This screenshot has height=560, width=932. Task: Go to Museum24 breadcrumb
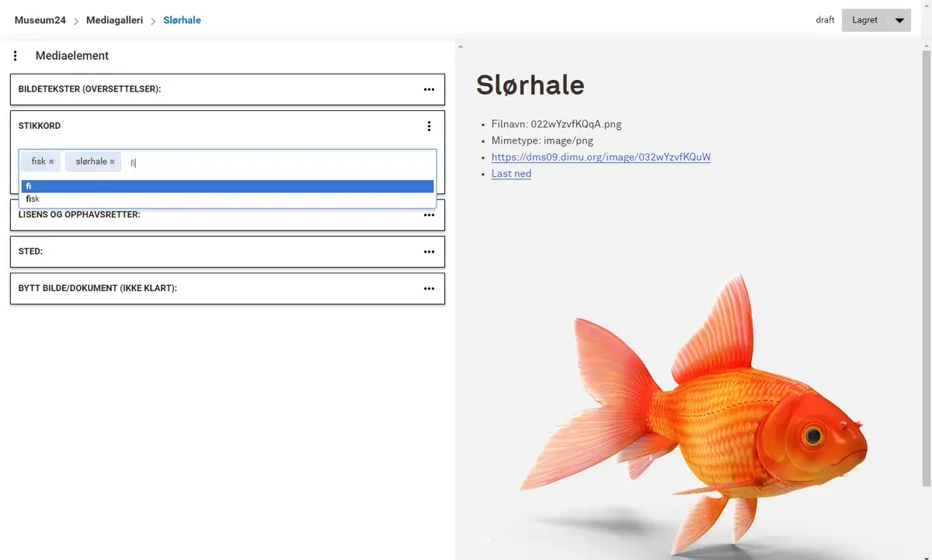pyautogui.click(x=40, y=20)
